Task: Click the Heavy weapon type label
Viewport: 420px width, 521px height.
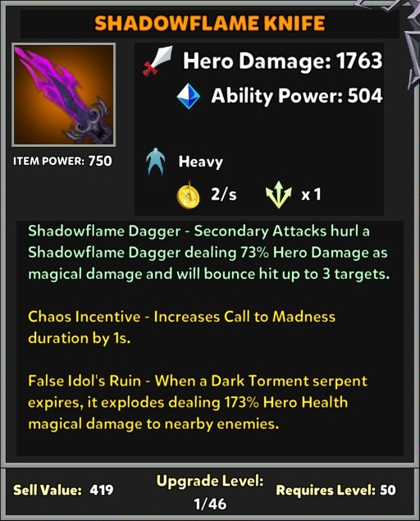Action: click(x=201, y=162)
